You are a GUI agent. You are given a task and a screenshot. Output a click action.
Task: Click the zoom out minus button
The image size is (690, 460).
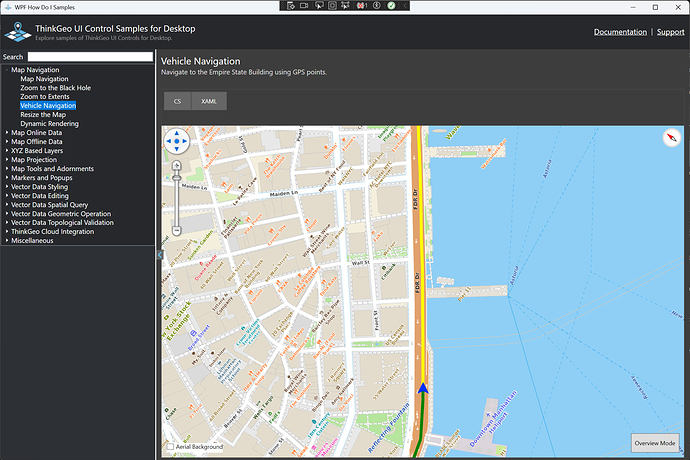tap(177, 230)
